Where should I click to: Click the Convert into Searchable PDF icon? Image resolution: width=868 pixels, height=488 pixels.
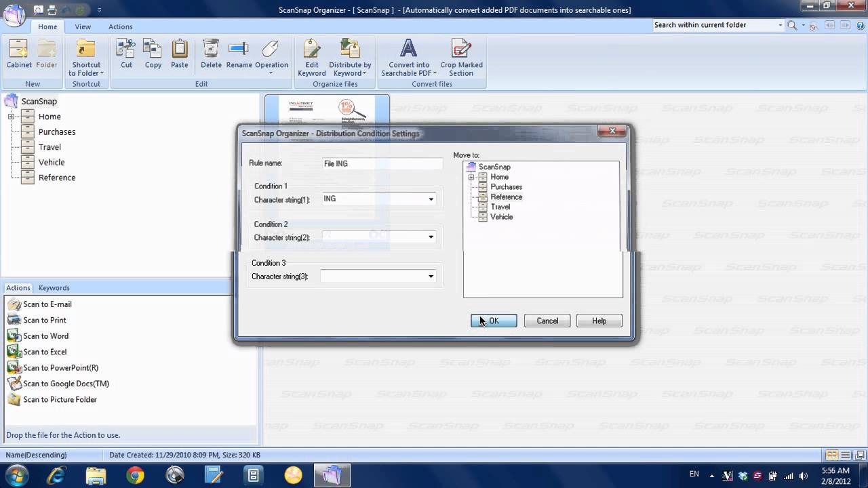tap(408, 49)
